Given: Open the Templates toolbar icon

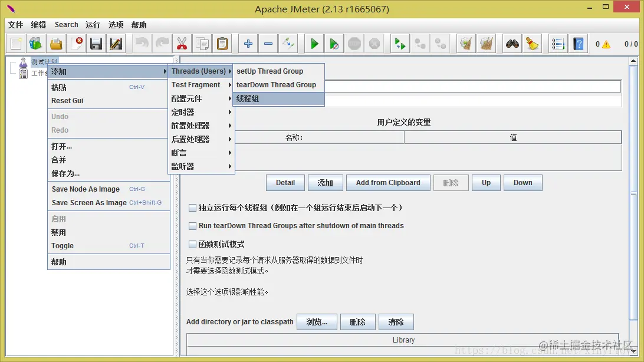Looking at the screenshot, I should click(36, 44).
